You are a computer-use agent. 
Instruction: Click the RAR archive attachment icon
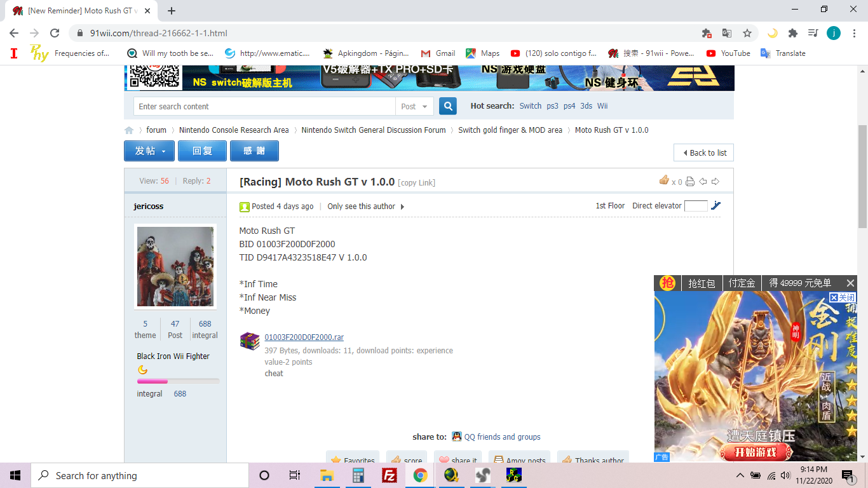[x=250, y=341]
